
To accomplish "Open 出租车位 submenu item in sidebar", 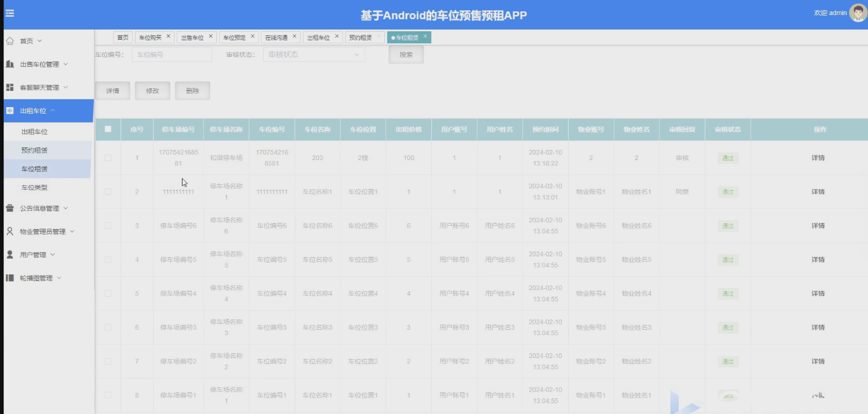I will [x=34, y=132].
